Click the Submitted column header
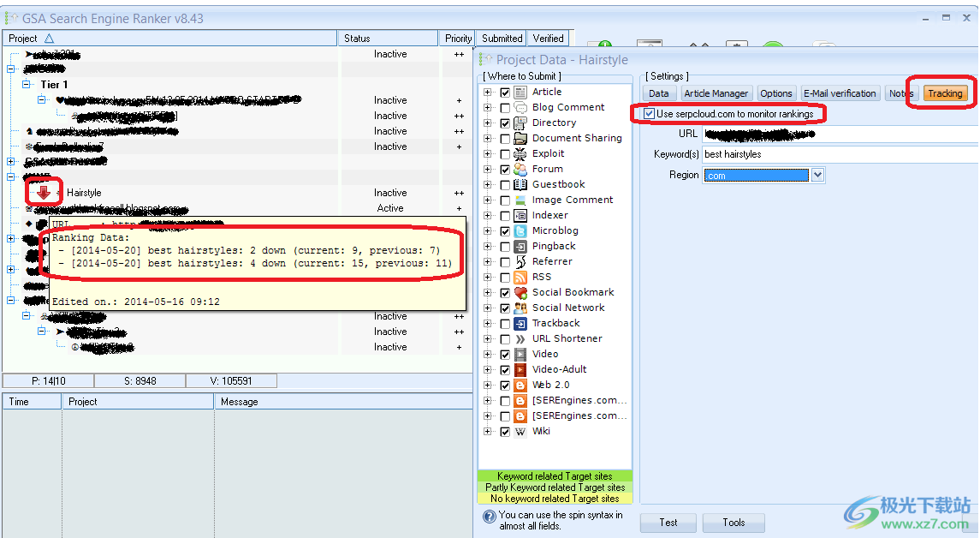The height and width of the screenshot is (538, 980). 502,39
